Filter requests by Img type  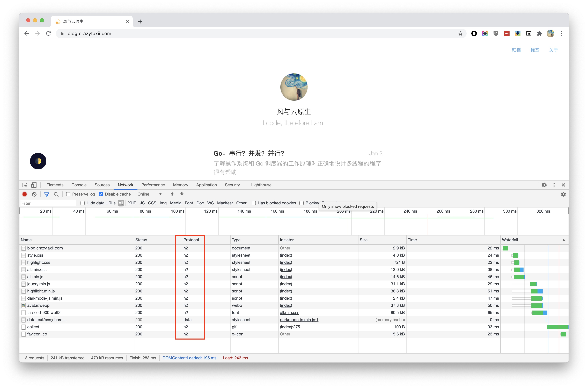pos(163,203)
